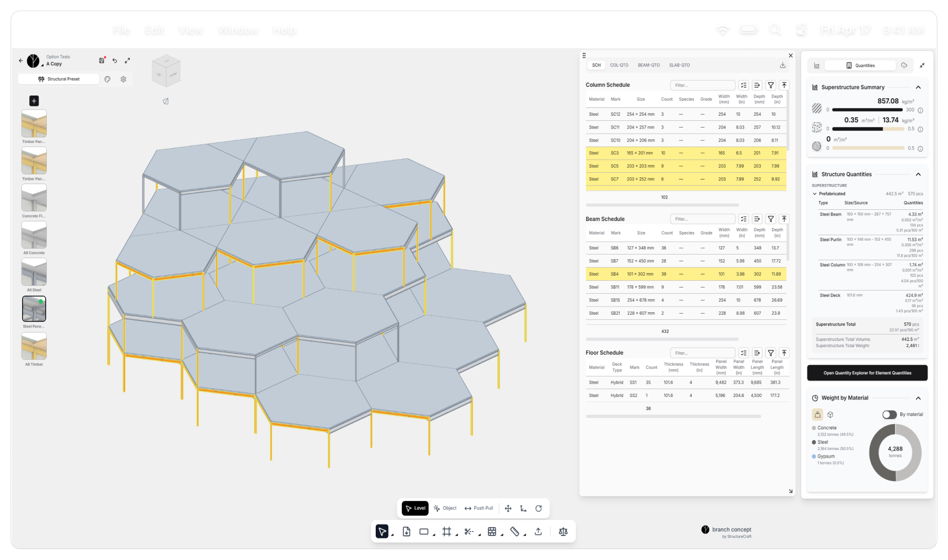This screenshot has height=560, width=948.
Task: Collapse the Prefabricated group
Action: click(815, 194)
